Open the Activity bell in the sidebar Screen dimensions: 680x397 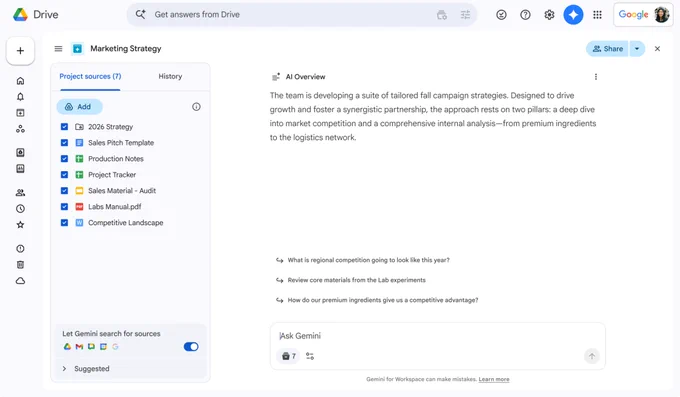[x=20, y=97]
